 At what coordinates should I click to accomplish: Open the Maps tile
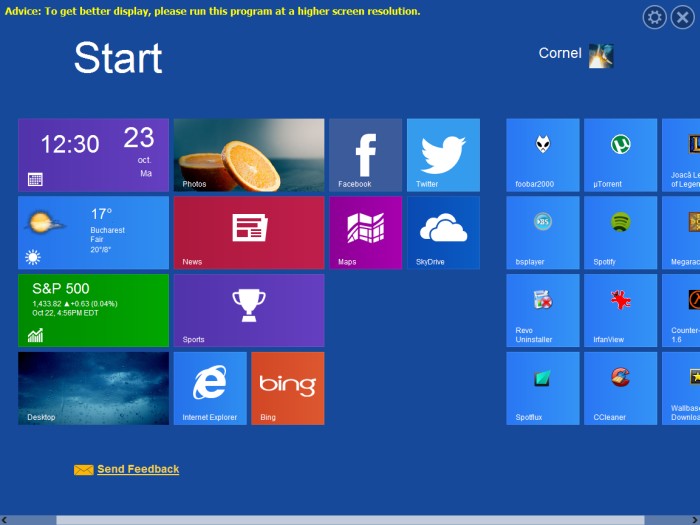click(366, 233)
